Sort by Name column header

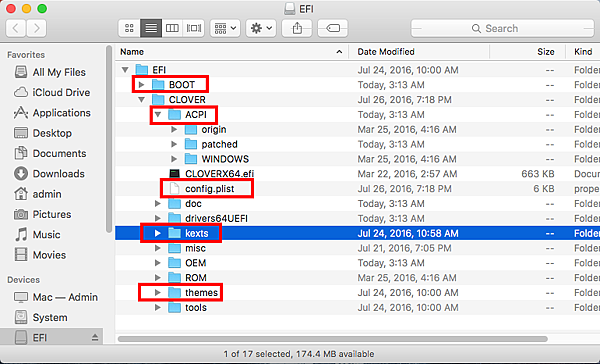point(232,52)
